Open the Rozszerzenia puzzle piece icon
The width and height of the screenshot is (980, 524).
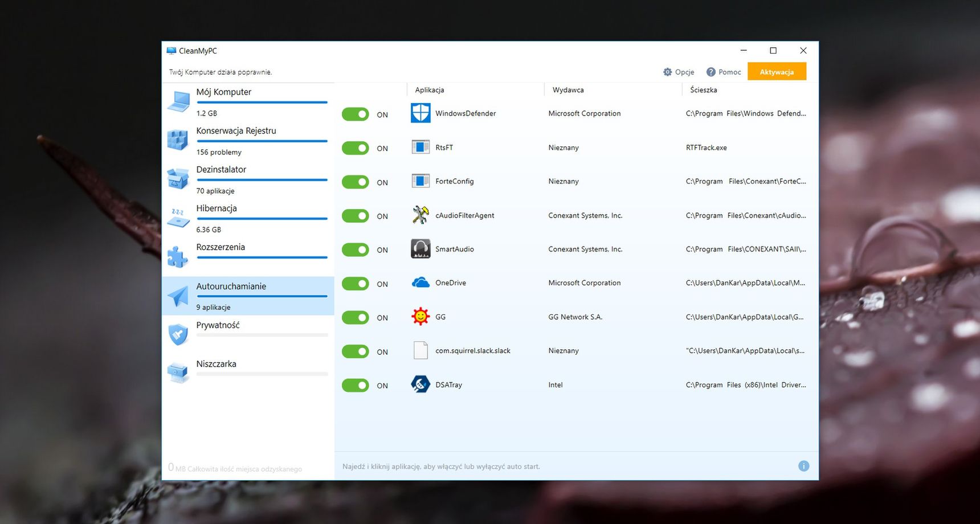(x=178, y=256)
